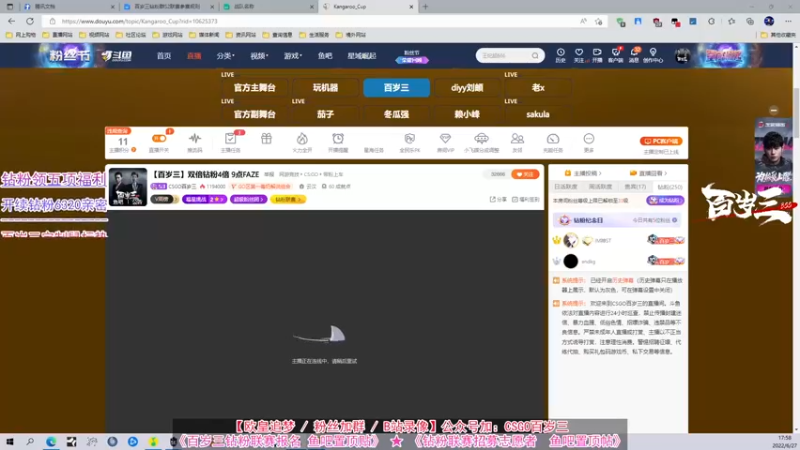Click the 分享 share link
This screenshot has width=800, height=450.
point(498,199)
